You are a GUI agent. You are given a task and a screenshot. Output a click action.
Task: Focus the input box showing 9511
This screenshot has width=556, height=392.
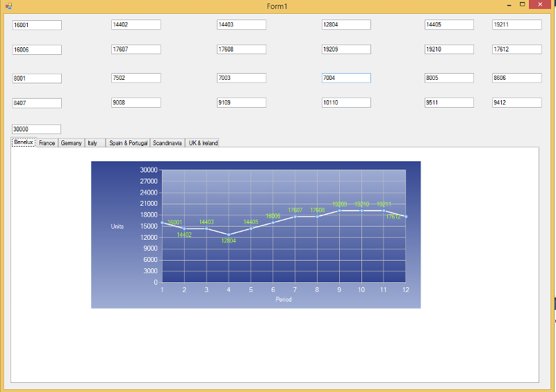tap(449, 103)
